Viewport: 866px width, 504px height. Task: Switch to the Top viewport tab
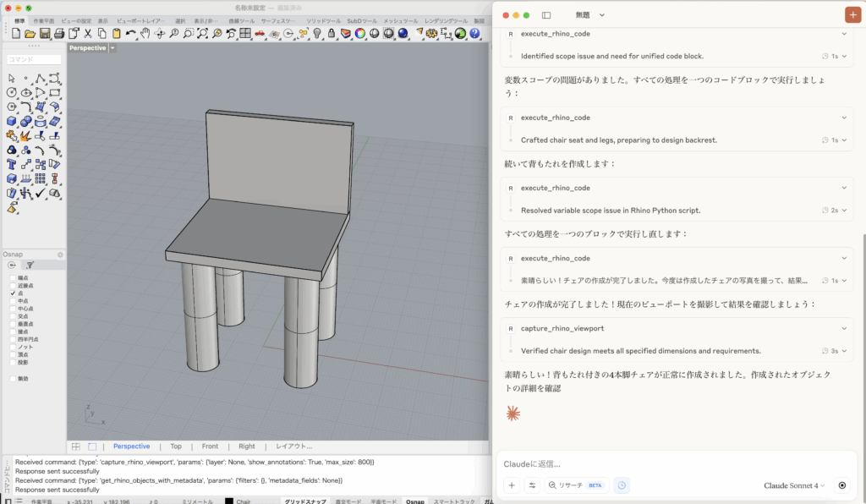176,446
